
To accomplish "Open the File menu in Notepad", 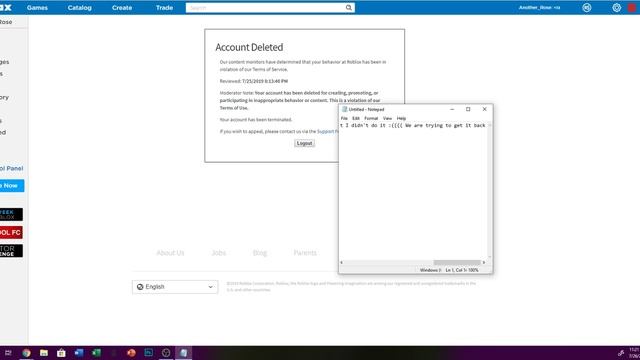I will [x=344, y=118].
